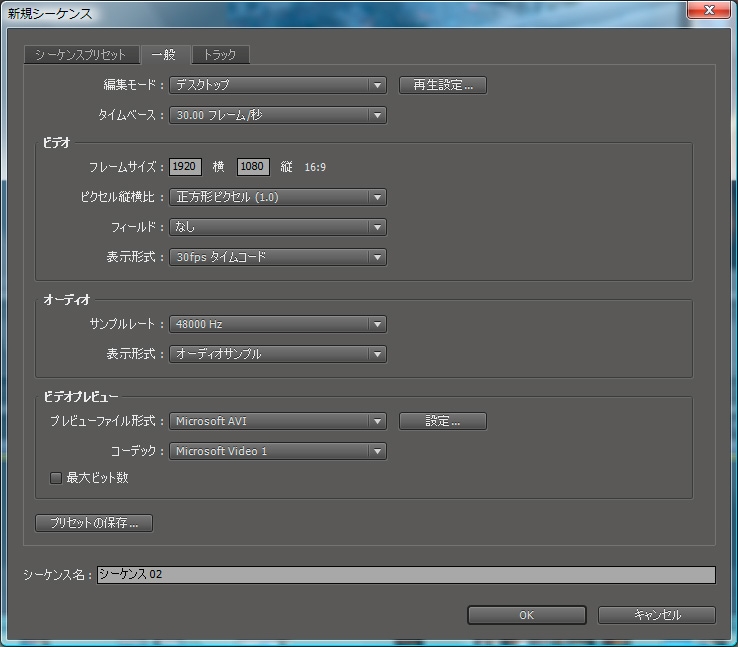Enable the 最大ビット数 checkbox
Viewport: 738px width, 647px height.
pyautogui.click(x=56, y=478)
